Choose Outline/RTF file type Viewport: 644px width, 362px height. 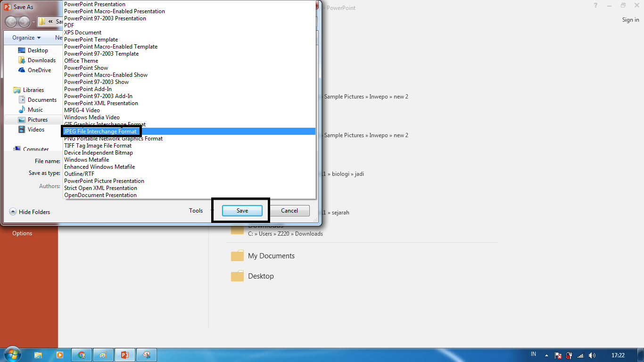[x=190, y=174]
